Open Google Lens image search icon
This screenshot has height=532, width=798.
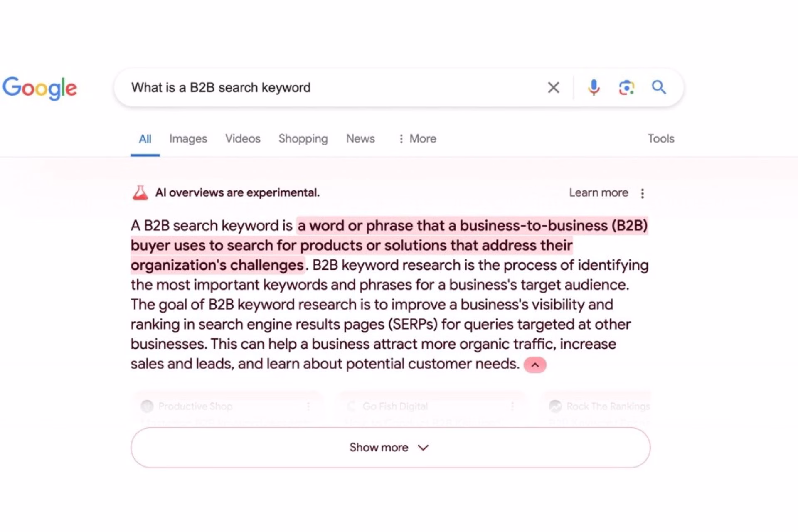pyautogui.click(x=626, y=88)
